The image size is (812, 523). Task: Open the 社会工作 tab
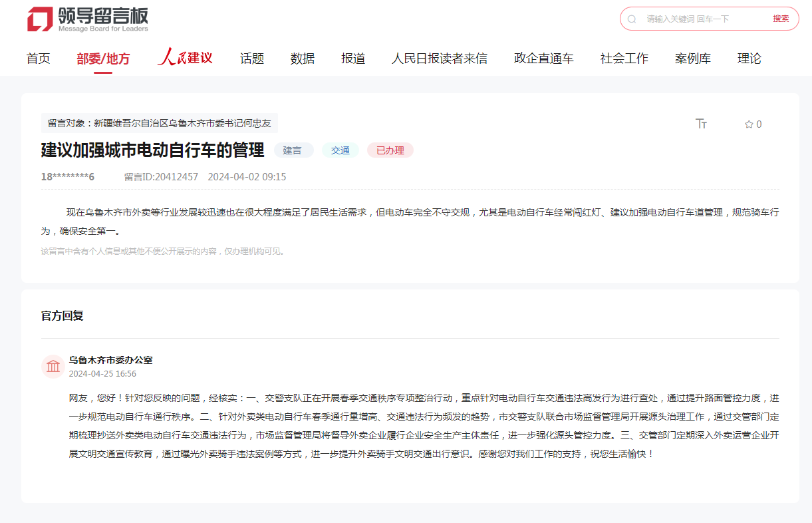pos(624,59)
